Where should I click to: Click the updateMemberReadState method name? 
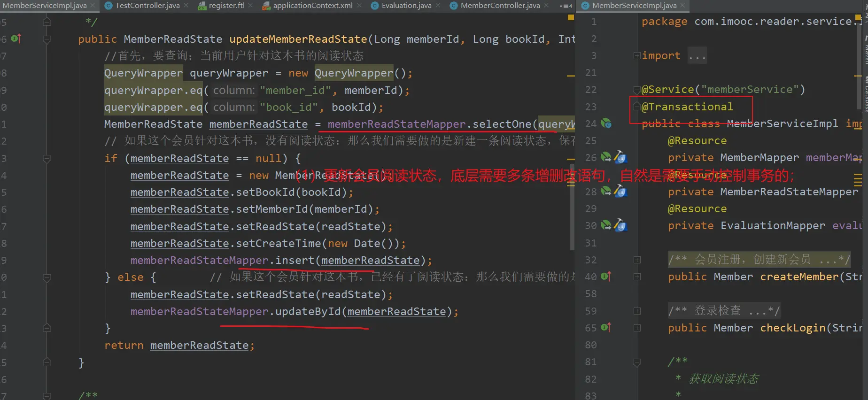point(298,39)
